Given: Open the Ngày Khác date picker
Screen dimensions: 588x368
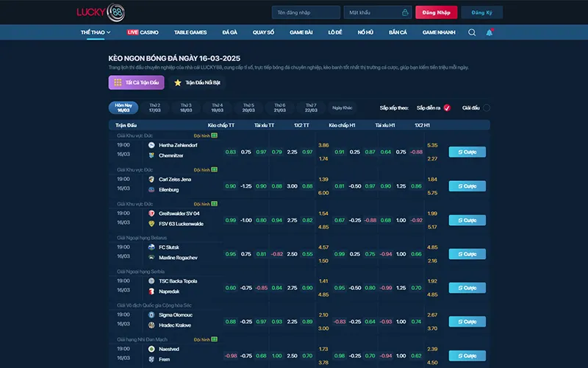Looking at the screenshot, I should coord(342,107).
